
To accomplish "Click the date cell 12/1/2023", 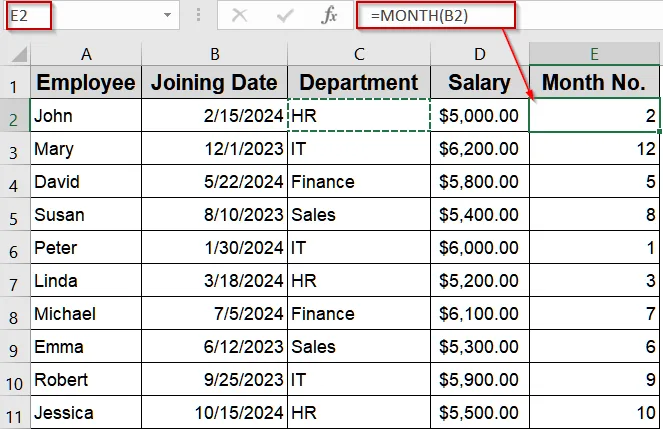I will pos(214,148).
